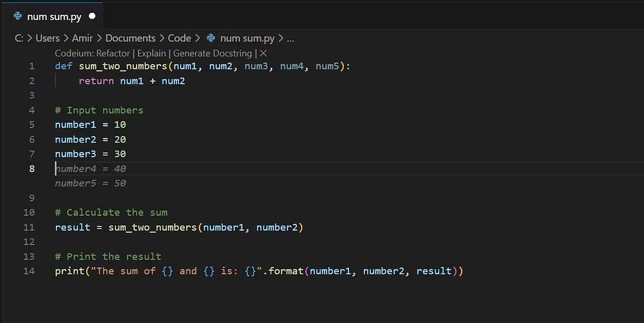Open the C: breadcrumb segment
The height and width of the screenshot is (323, 644).
[19, 38]
